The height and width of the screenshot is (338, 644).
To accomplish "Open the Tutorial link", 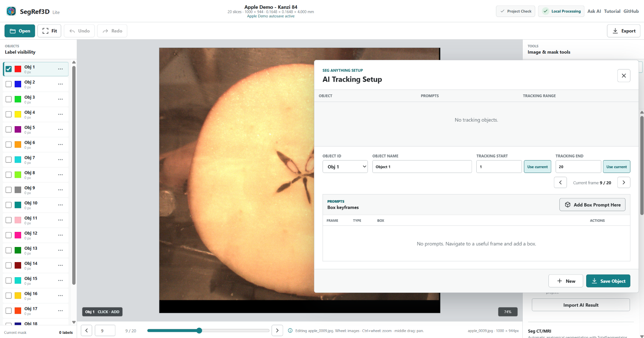I will [x=612, y=11].
